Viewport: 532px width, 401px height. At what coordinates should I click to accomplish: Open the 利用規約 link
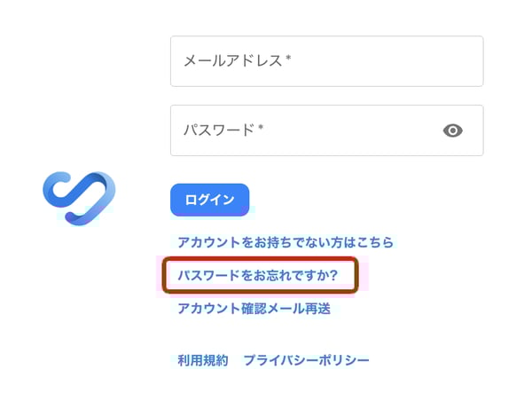[x=202, y=360]
